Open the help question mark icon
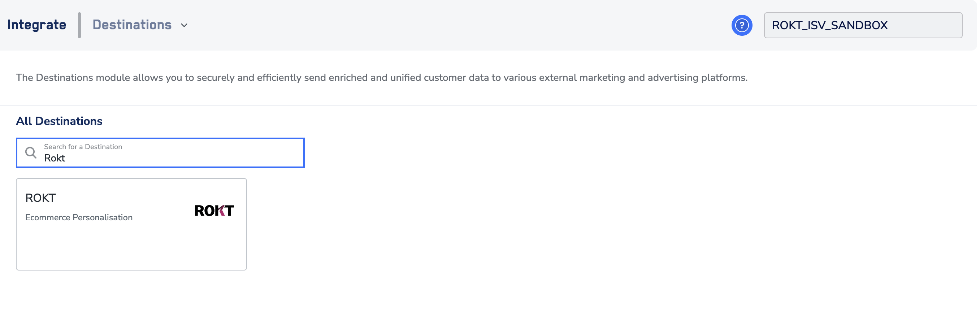980x320 pixels. 741,25
